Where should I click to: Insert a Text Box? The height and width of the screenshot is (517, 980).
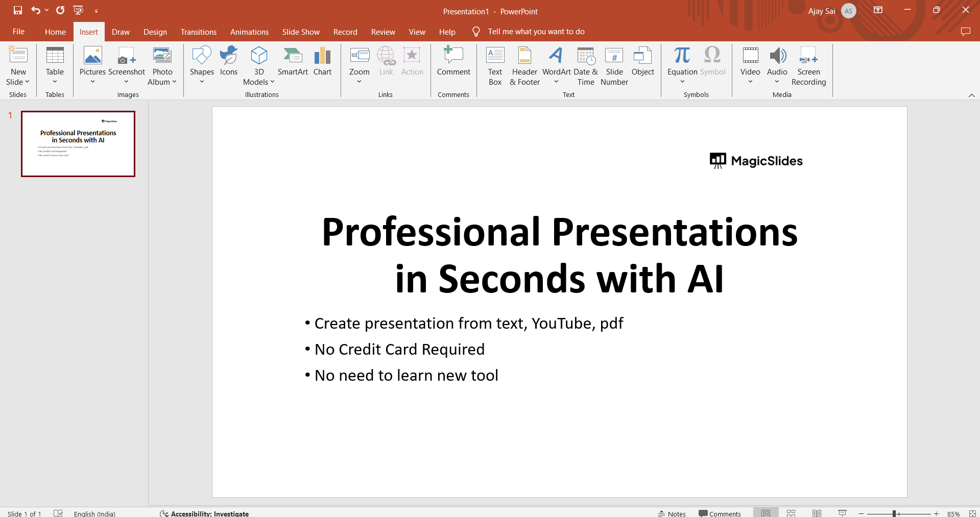[x=495, y=66]
